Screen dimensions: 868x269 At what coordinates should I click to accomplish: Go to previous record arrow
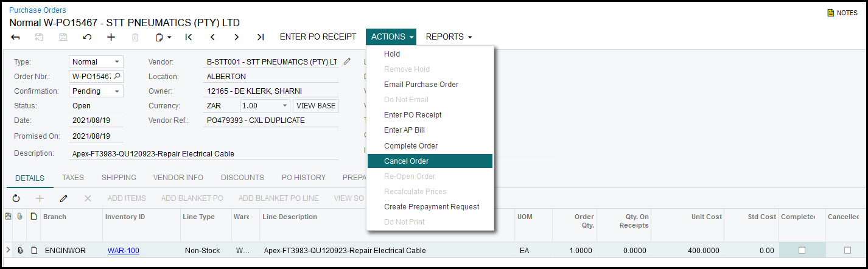212,37
